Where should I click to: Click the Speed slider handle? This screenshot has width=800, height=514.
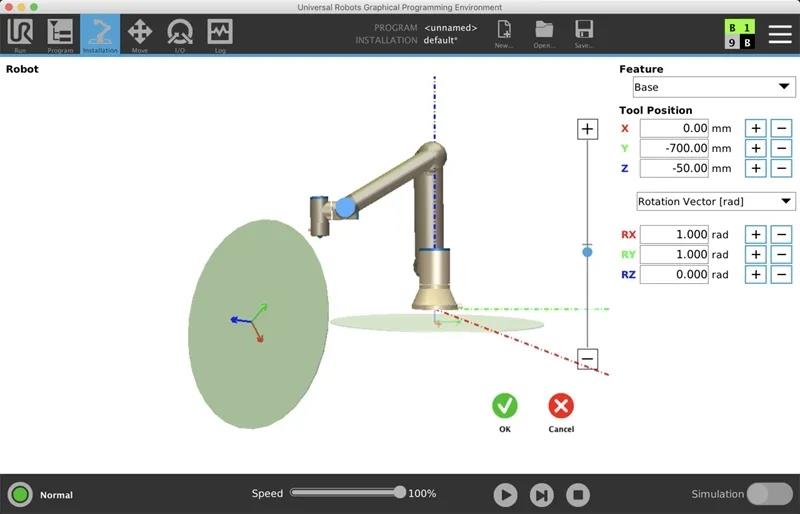(x=400, y=492)
